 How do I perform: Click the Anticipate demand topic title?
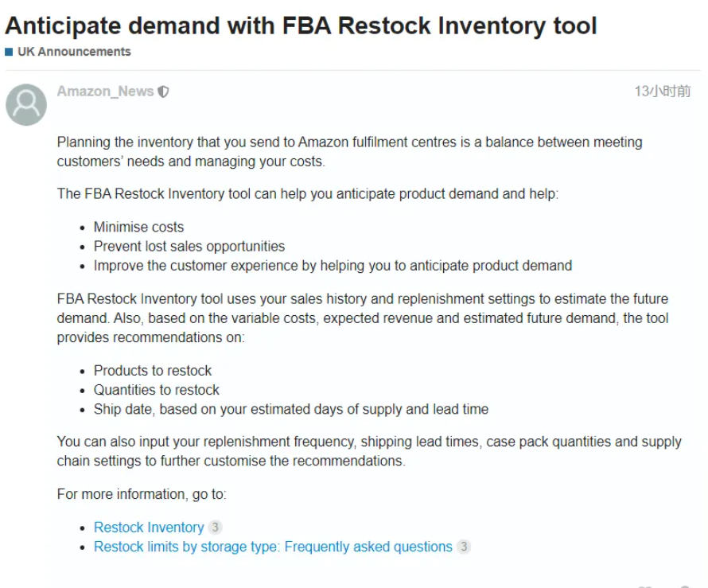coord(301,25)
